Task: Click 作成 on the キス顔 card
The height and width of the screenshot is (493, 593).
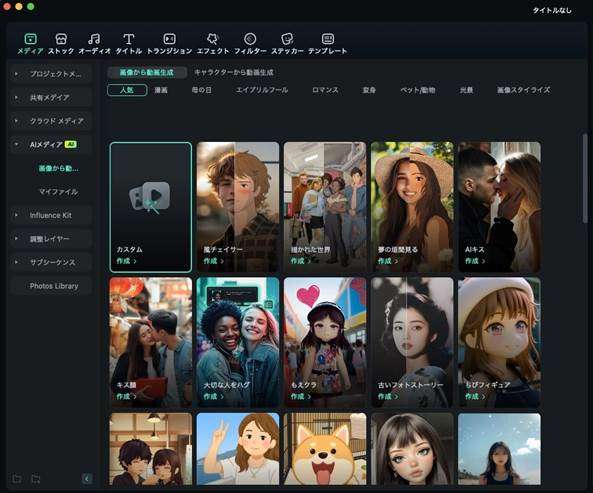Action: [126, 396]
